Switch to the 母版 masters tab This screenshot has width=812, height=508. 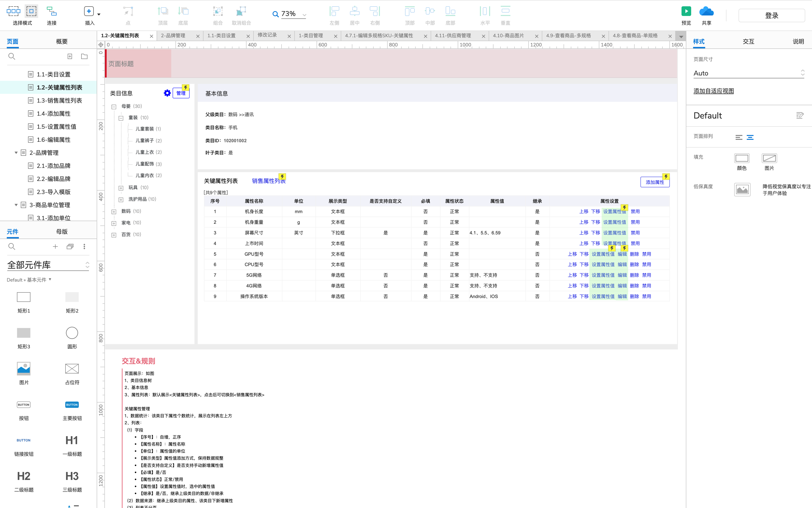point(62,232)
